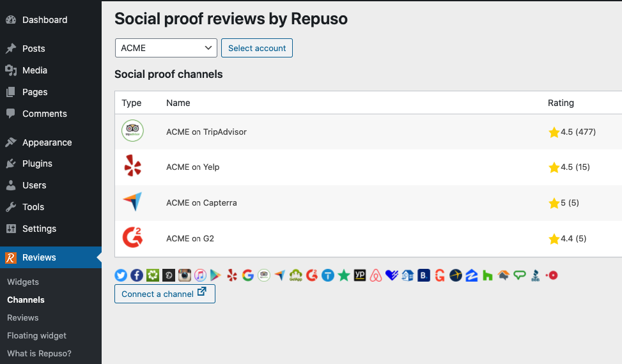
Task: Click the blue Thumbtack T icon
Action: [328, 275]
